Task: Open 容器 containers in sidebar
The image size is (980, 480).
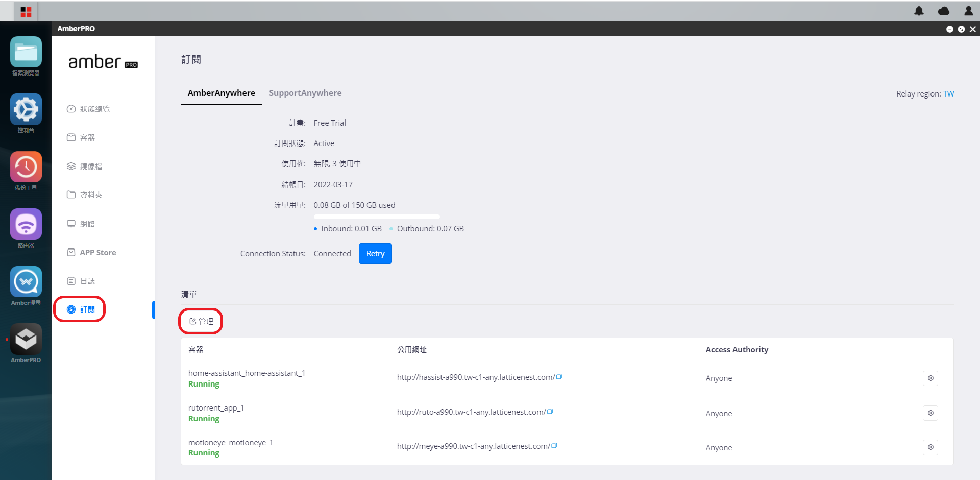Action: [x=81, y=137]
